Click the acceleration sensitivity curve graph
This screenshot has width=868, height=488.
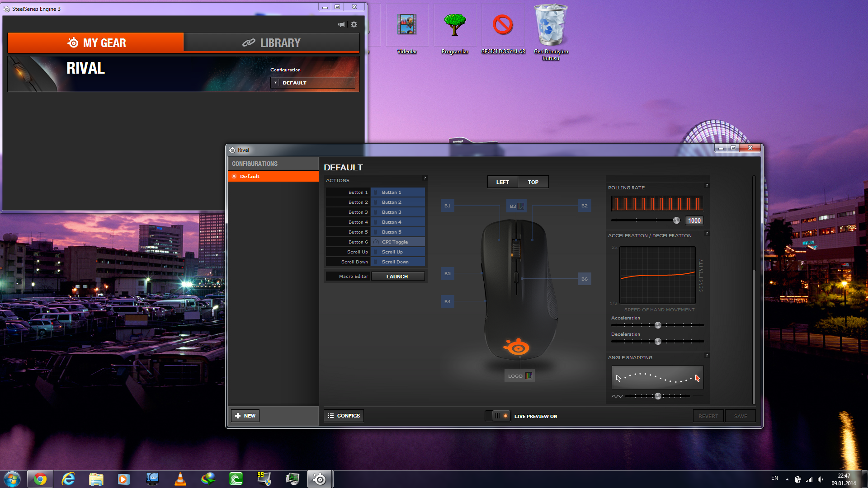657,275
